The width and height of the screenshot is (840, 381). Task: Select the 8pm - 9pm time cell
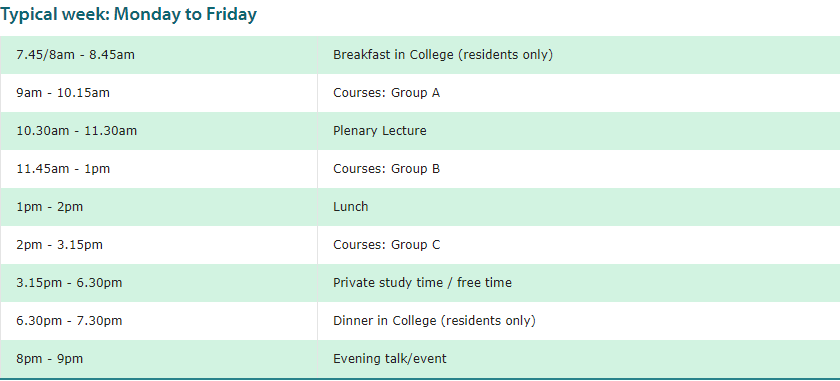point(159,359)
